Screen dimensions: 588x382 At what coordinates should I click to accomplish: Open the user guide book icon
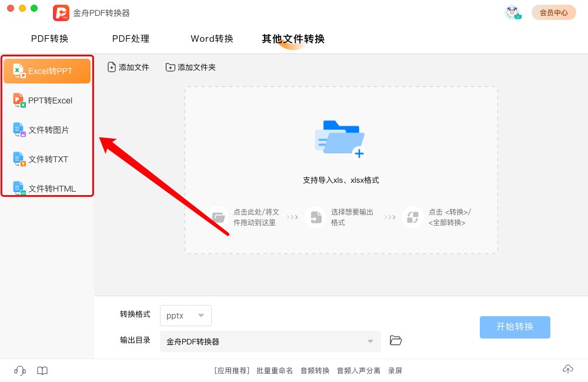tap(42, 370)
